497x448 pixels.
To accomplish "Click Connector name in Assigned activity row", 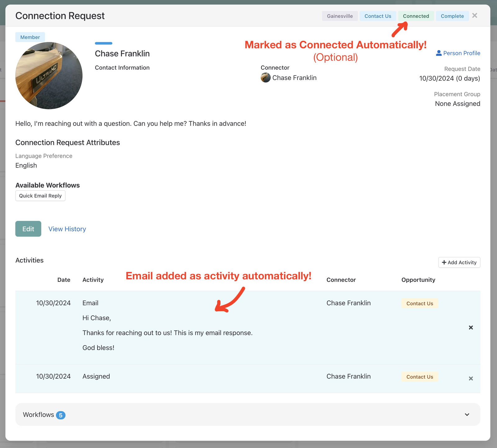I will tap(349, 376).
